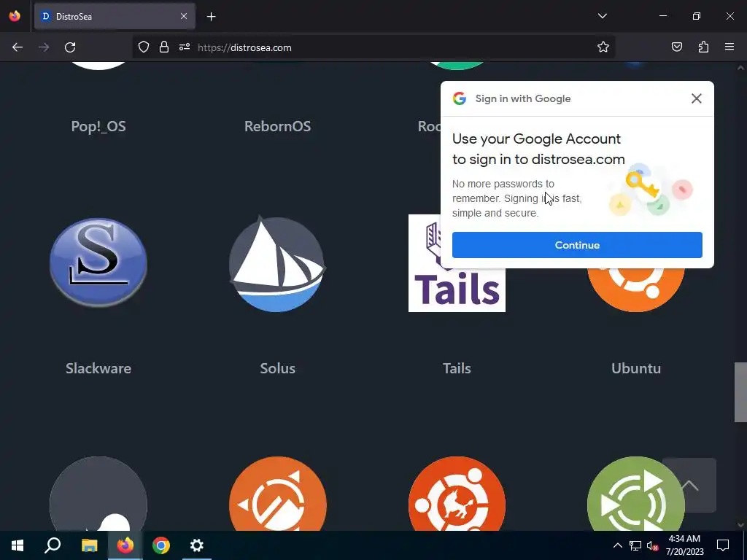Dismiss the Sign in with Google popup
The image size is (747, 560).
coord(696,98)
